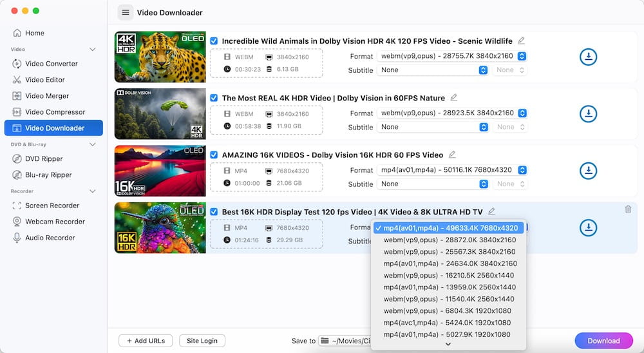Download the Incredible Wild Animals video

pos(588,57)
